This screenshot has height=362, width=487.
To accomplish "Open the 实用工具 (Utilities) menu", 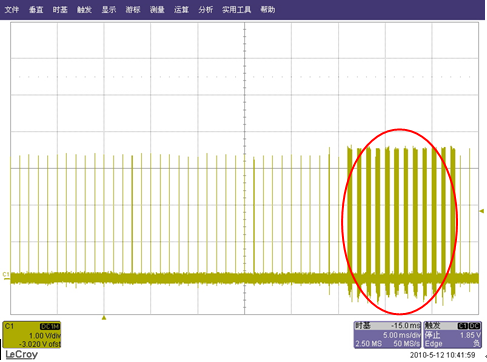I will pos(237,10).
